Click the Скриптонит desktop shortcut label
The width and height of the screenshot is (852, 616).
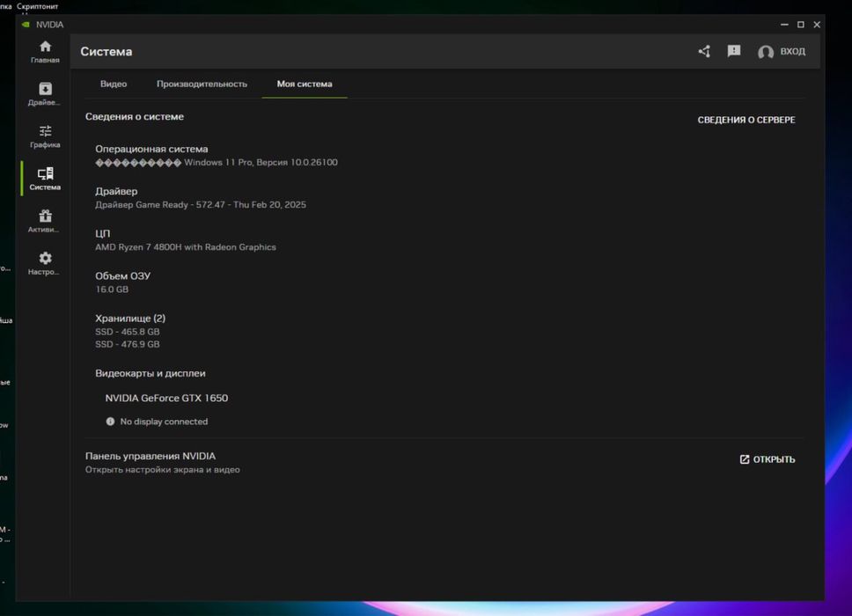[38, 6]
